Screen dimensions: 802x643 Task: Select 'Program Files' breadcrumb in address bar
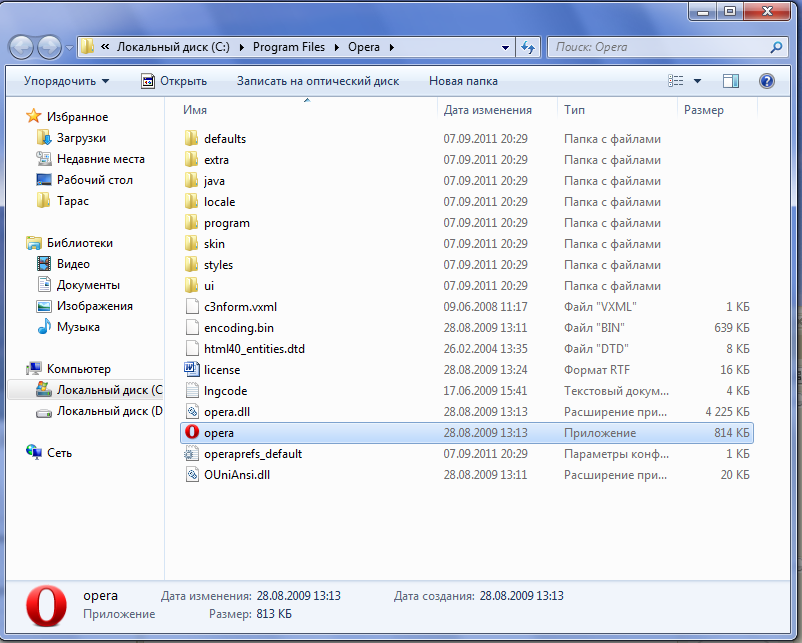288,47
